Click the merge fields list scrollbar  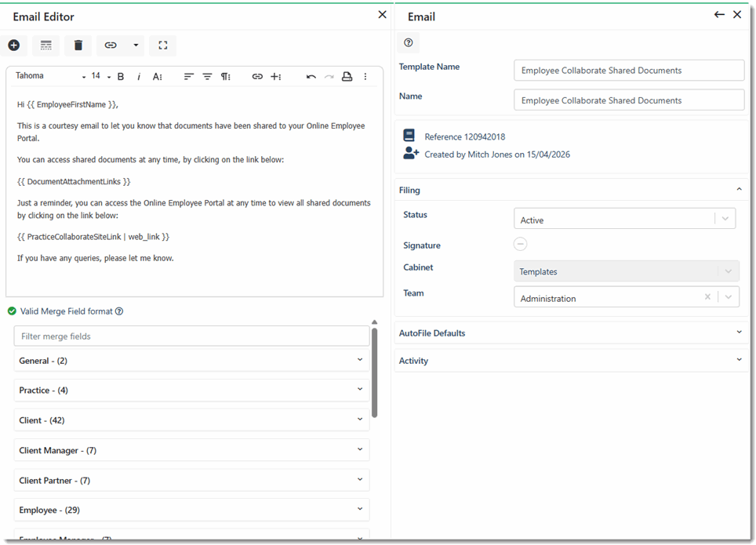375,372
